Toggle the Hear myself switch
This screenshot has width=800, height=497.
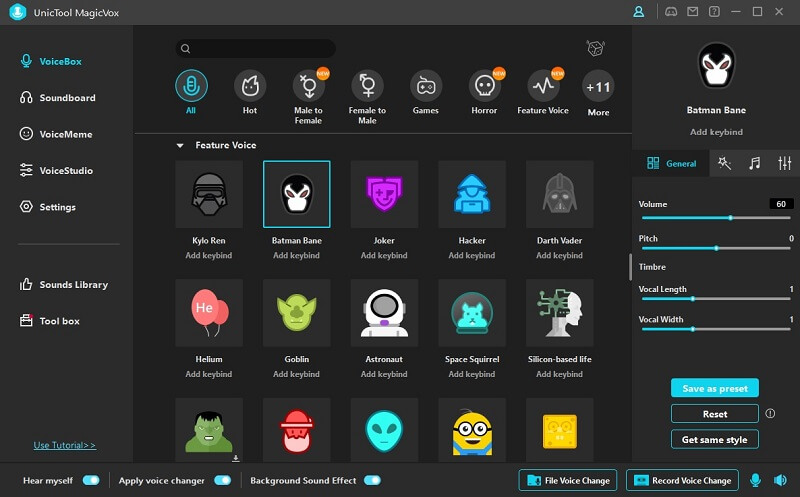(91, 480)
